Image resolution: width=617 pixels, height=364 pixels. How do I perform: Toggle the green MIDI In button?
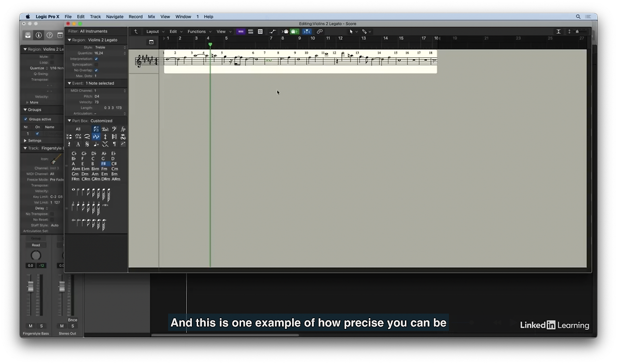[x=294, y=31]
